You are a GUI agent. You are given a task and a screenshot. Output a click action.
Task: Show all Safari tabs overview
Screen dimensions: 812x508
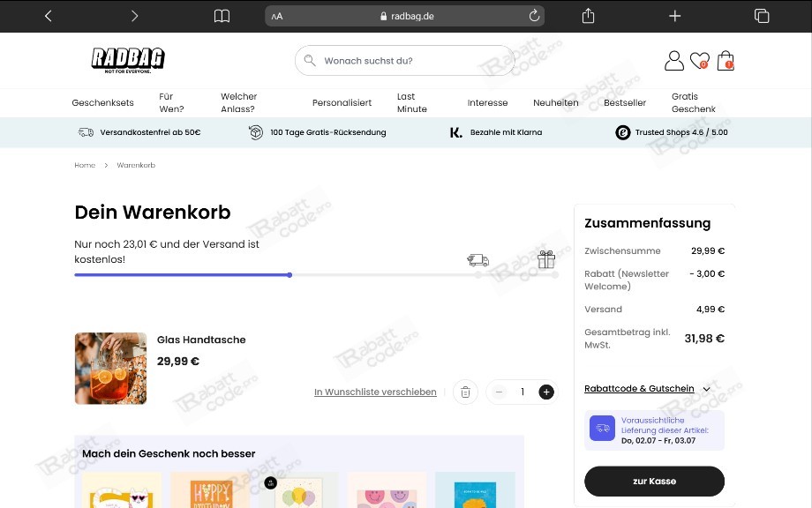761,16
